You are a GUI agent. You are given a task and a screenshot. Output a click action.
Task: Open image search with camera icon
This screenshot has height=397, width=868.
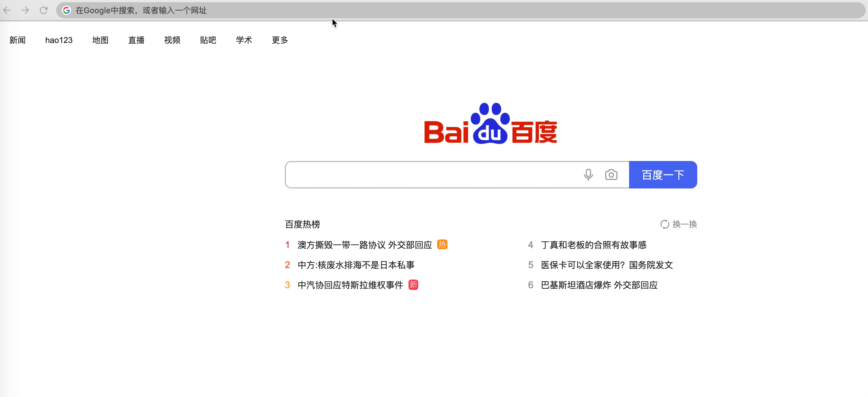click(611, 174)
